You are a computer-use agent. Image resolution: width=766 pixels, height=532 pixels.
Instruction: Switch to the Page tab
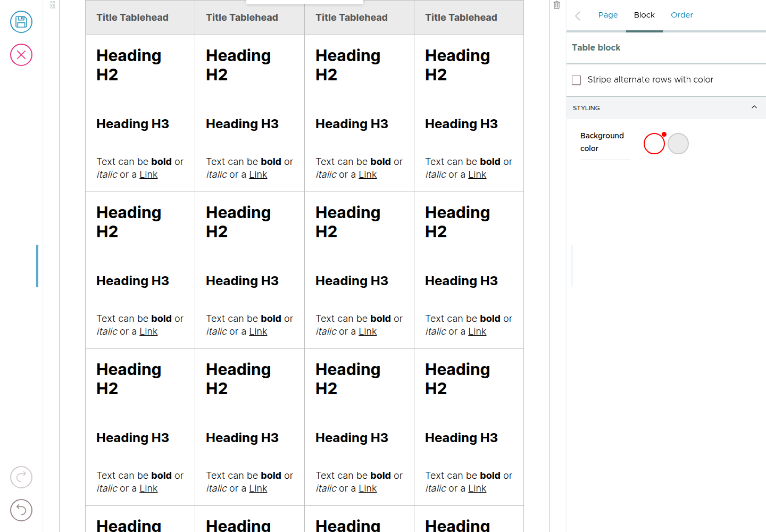tap(608, 15)
